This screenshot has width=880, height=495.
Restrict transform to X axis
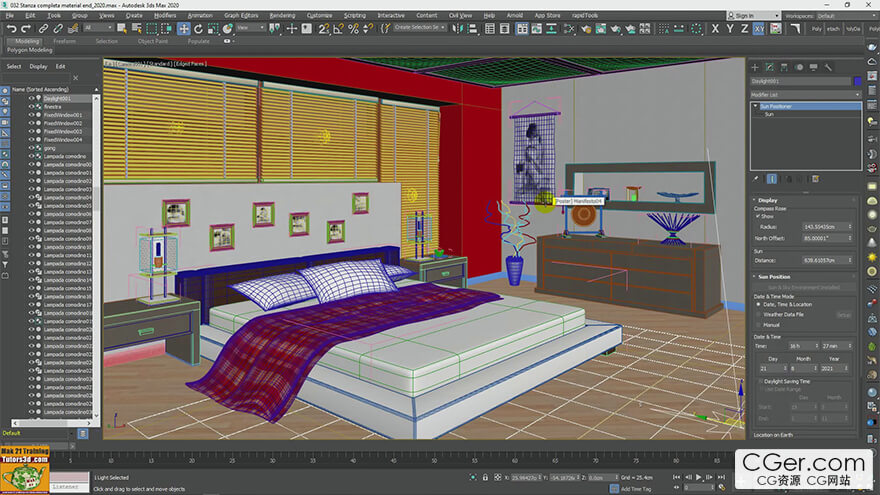tap(714, 29)
